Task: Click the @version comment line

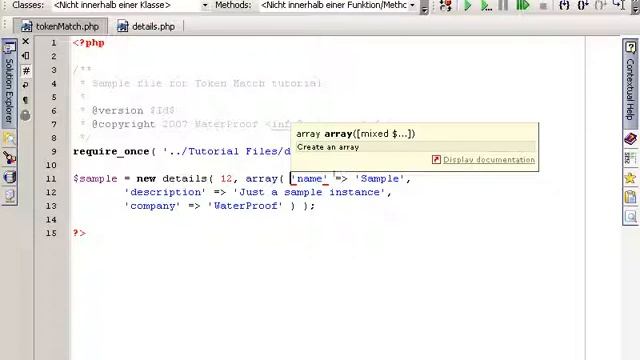Action: click(127, 111)
